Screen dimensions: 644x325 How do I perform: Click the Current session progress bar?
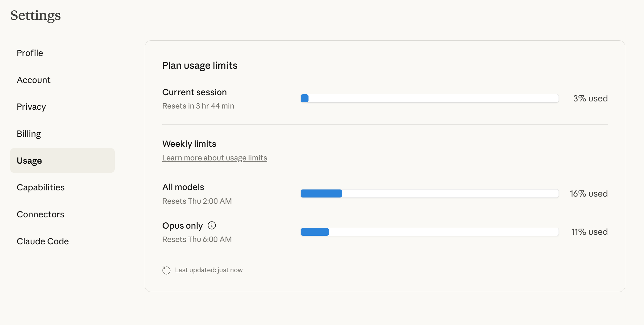[x=429, y=98]
